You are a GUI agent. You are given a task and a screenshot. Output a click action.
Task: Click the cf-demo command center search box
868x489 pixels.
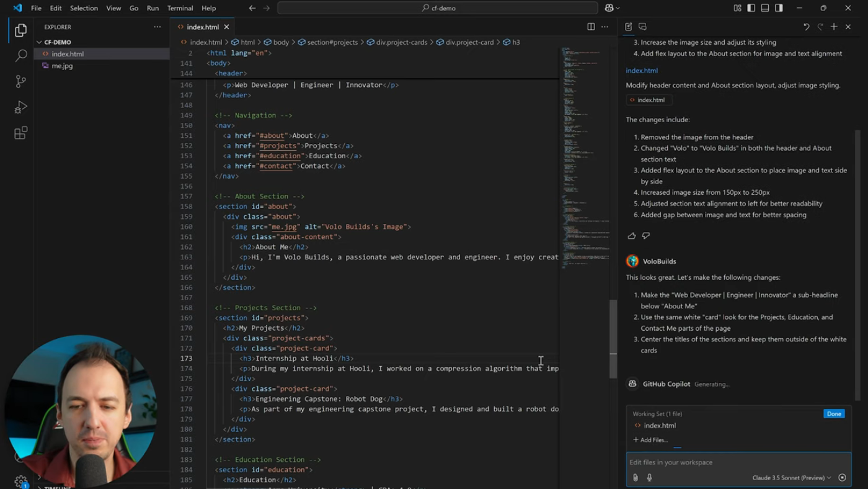point(438,8)
